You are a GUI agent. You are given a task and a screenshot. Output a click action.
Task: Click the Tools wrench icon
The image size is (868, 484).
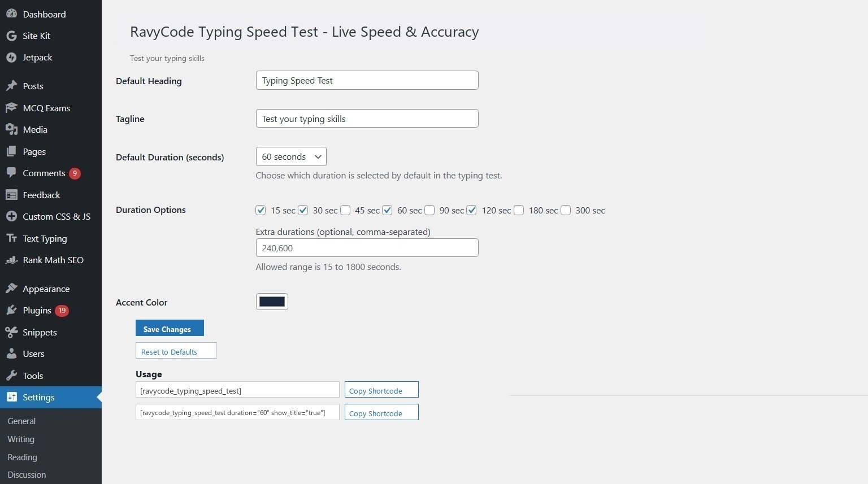click(x=11, y=376)
